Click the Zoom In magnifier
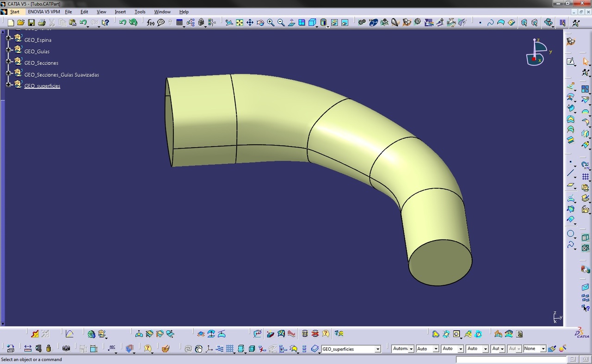 (x=271, y=22)
